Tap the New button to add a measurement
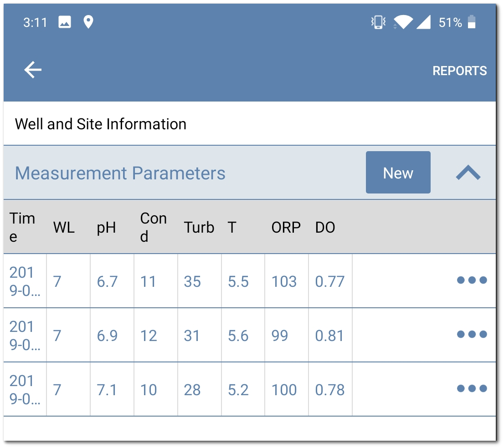Viewport: 504px width, 448px height. 398,173
